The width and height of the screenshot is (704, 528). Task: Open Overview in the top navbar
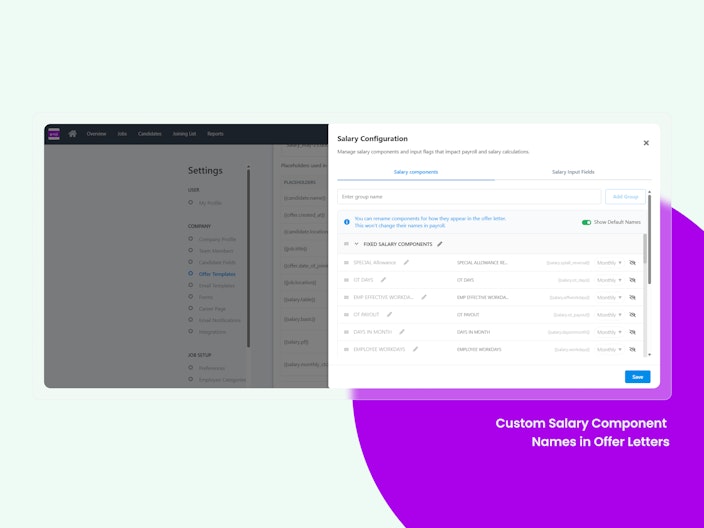pos(96,134)
